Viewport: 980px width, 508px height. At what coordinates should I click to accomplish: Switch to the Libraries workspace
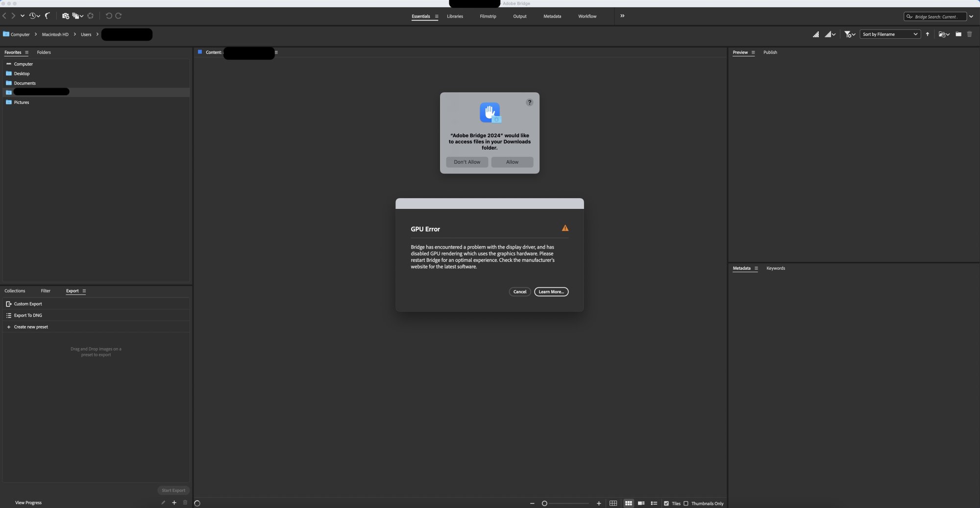pos(455,16)
